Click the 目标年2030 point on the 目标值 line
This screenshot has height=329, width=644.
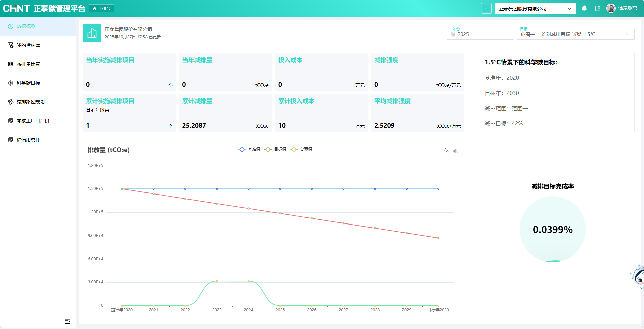[x=438, y=238]
